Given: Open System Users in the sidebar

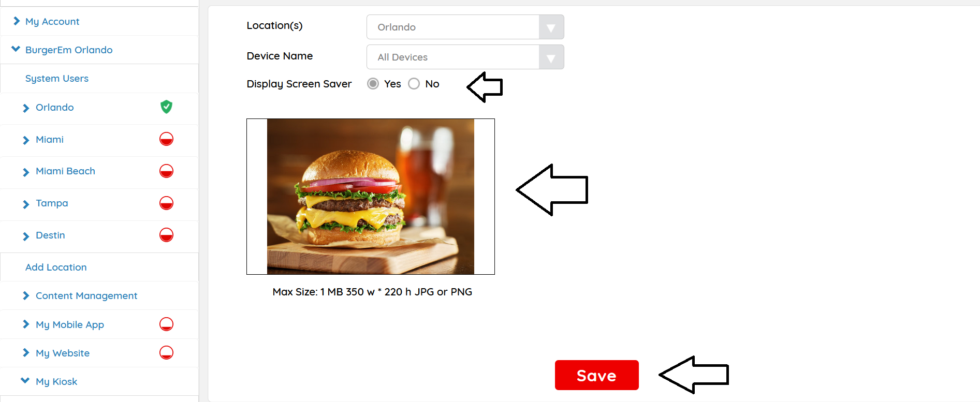Looking at the screenshot, I should 57,78.
